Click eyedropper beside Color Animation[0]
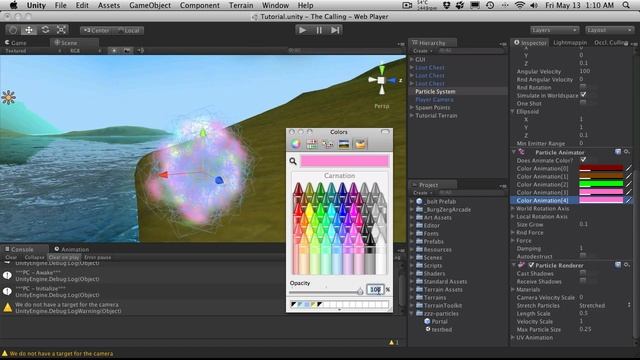Image resolution: width=640 pixels, height=360 pixels. coord(629,168)
